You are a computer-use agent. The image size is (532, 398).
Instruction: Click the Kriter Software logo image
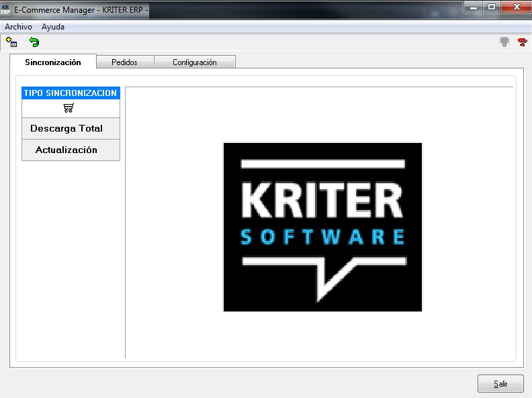pos(322,227)
